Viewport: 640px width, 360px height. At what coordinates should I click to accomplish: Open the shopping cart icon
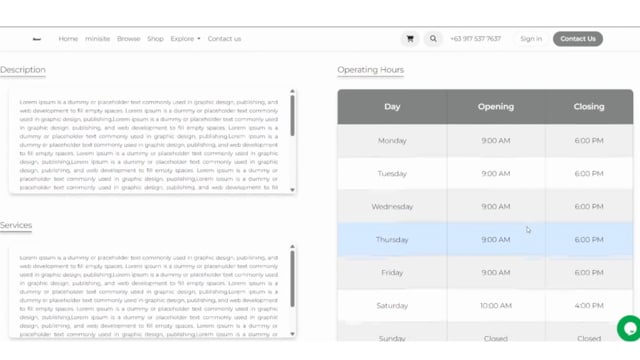point(410,39)
